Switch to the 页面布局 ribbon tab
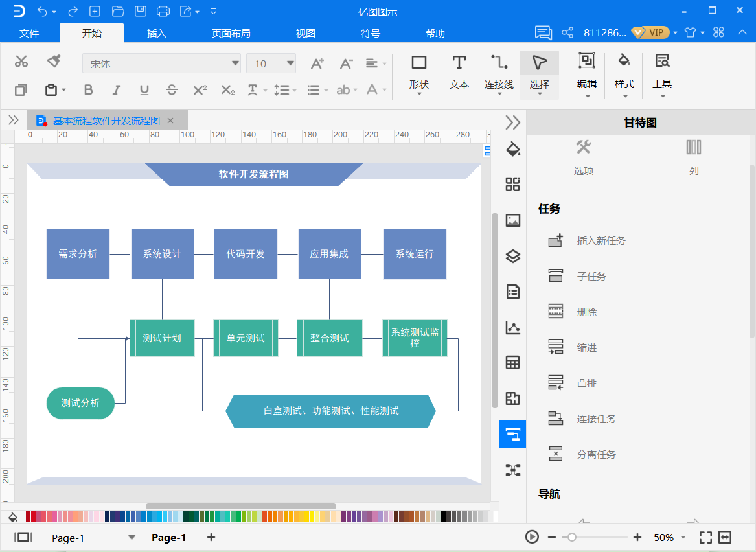The width and height of the screenshot is (756, 552). click(x=231, y=33)
